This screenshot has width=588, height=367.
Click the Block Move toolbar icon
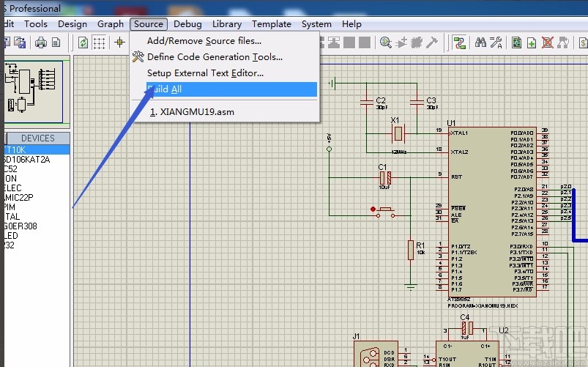click(334, 42)
